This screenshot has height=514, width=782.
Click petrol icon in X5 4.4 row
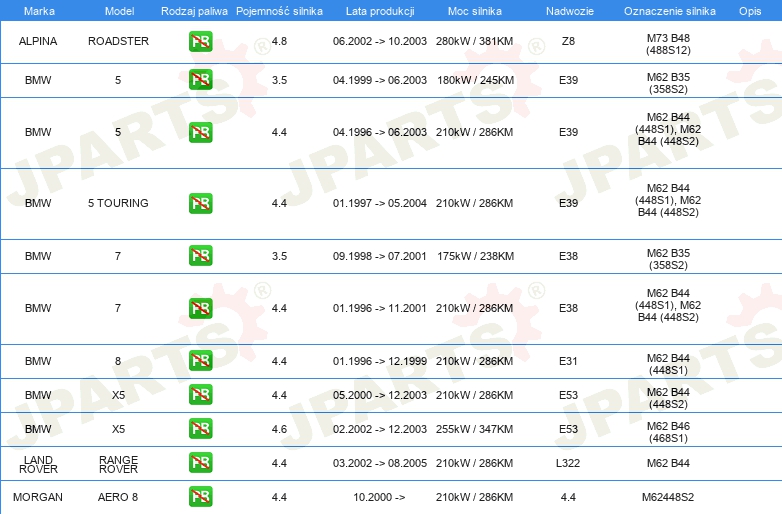tap(200, 395)
